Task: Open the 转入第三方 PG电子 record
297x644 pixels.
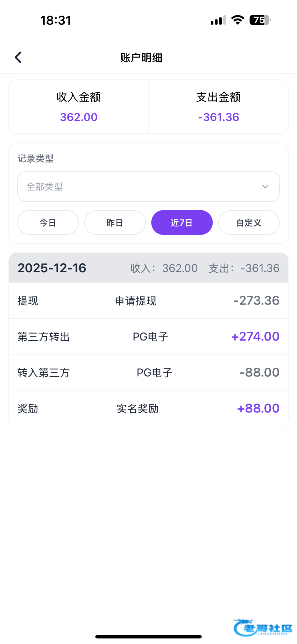Action: click(x=148, y=372)
